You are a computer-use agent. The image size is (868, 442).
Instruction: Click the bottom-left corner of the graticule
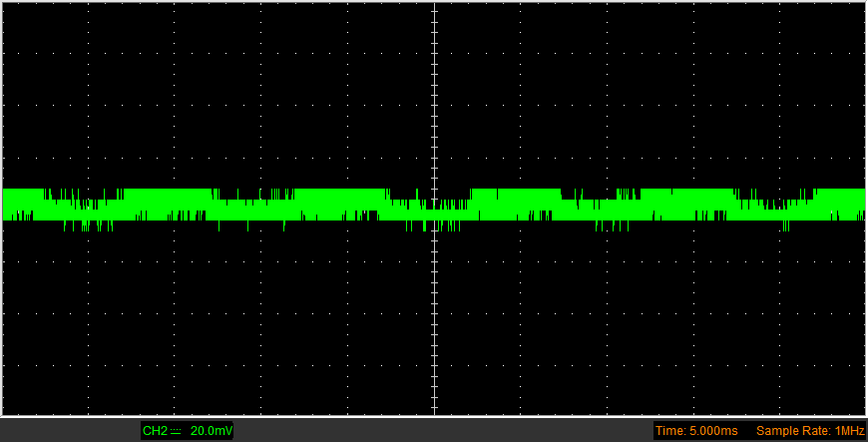(3, 413)
